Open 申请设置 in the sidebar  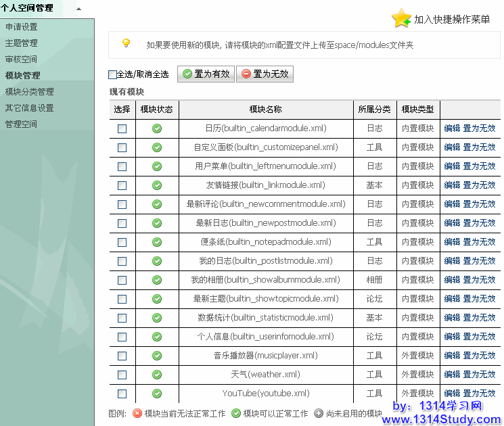click(22, 27)
